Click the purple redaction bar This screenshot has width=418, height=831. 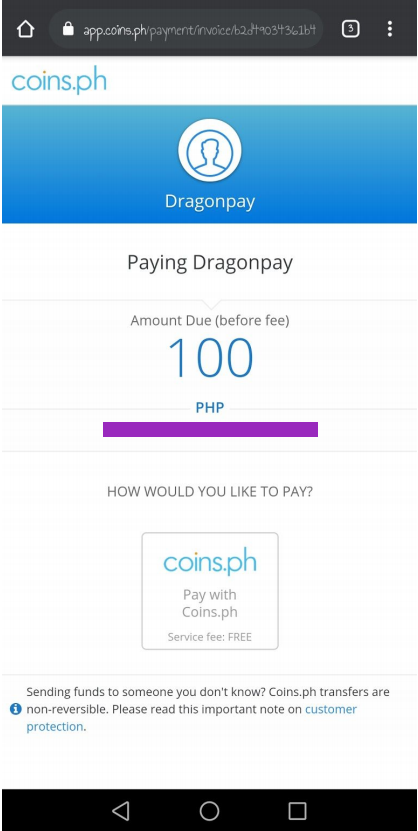[x=210, y=429]
